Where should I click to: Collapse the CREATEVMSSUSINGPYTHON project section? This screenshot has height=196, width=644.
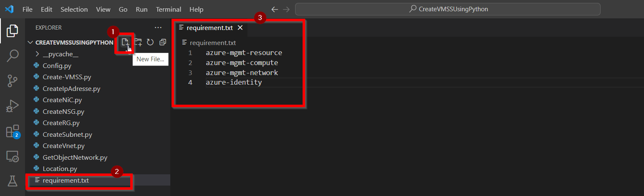[30, 43]
